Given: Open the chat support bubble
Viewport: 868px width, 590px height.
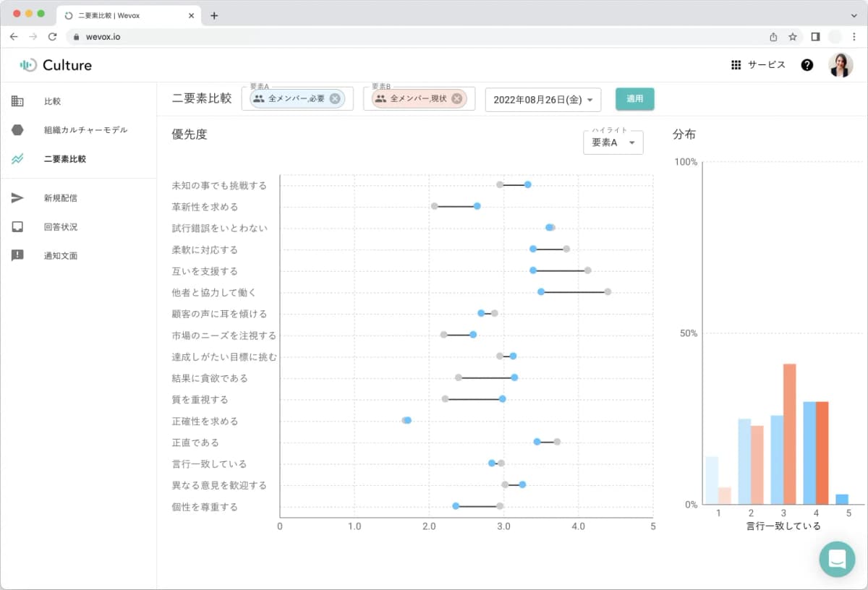Looking at the screenshot, I should click(837, 559).
